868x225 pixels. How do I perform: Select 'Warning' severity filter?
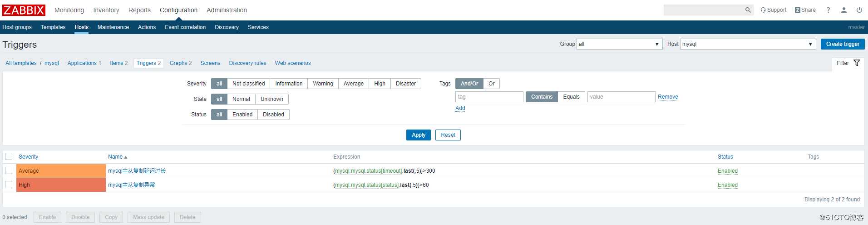click(323, 84)
